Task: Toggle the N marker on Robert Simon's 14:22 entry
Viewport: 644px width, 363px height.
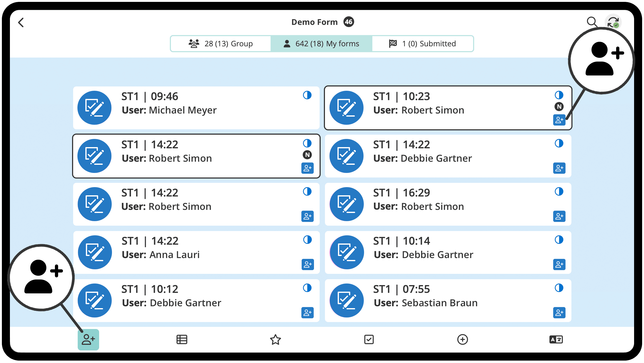Action: 308,155
